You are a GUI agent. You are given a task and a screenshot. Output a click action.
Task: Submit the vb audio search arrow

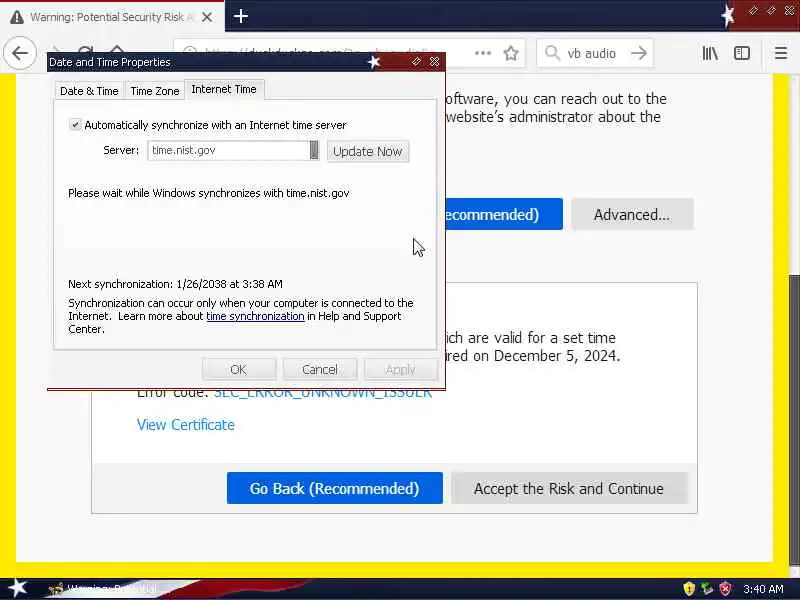click(639, 53)
